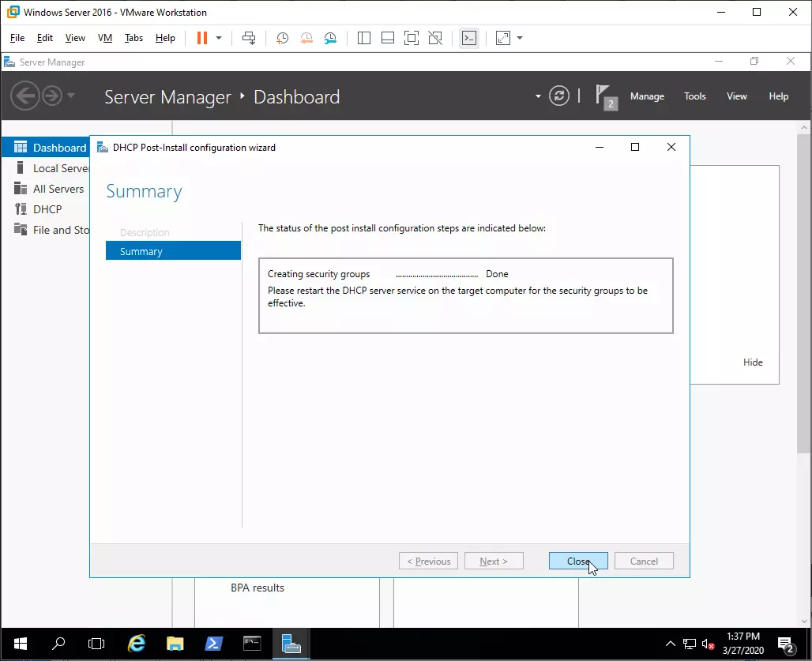Click Close to finish the wizard
The height and width of the screenshot is (661, 812).
578,561
